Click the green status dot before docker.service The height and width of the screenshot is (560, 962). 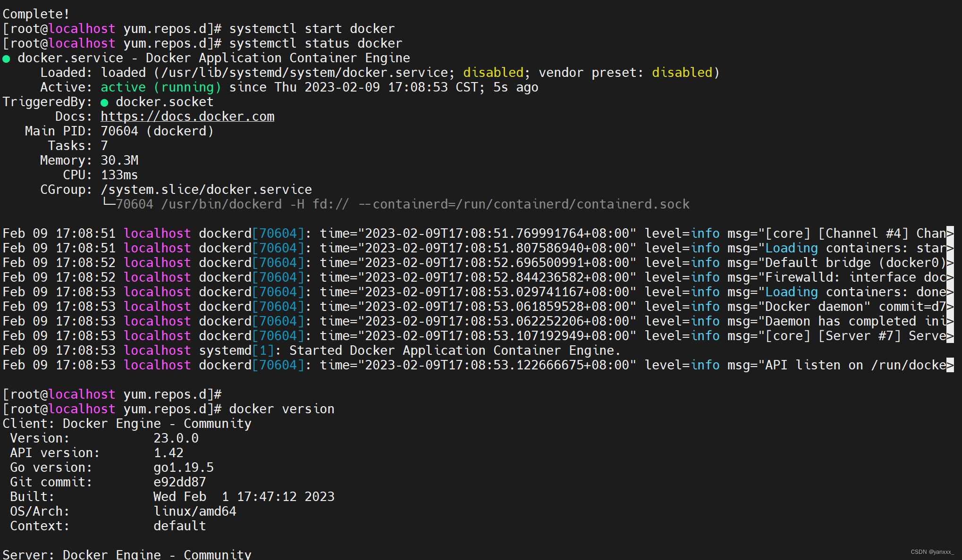pos(6,59)
